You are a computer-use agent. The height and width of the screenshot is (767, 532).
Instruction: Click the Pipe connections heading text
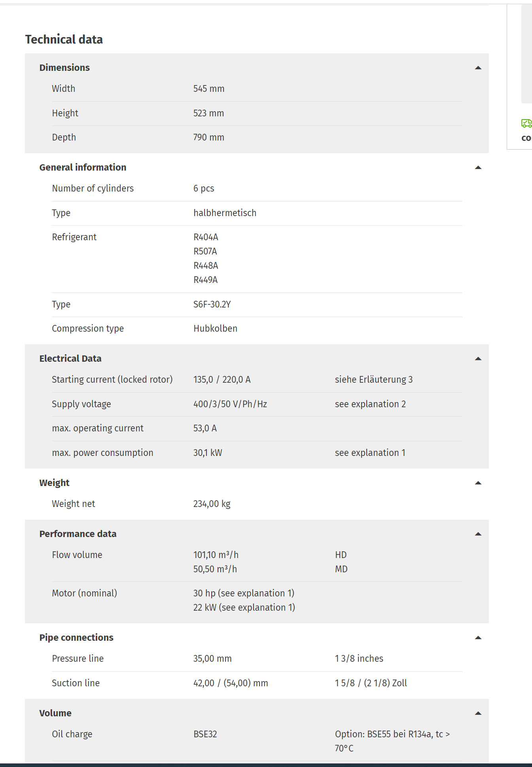coord(76,638)
